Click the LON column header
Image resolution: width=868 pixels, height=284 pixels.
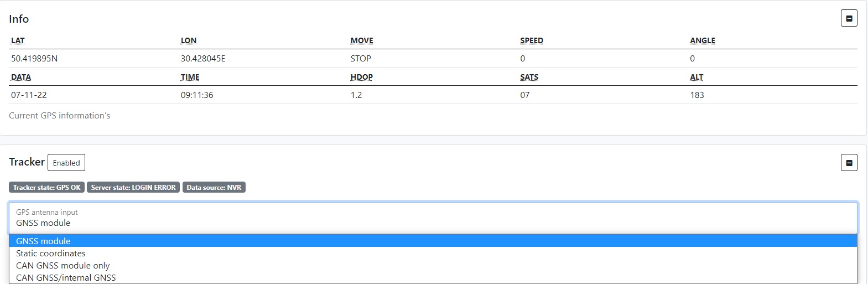[189, 40]
